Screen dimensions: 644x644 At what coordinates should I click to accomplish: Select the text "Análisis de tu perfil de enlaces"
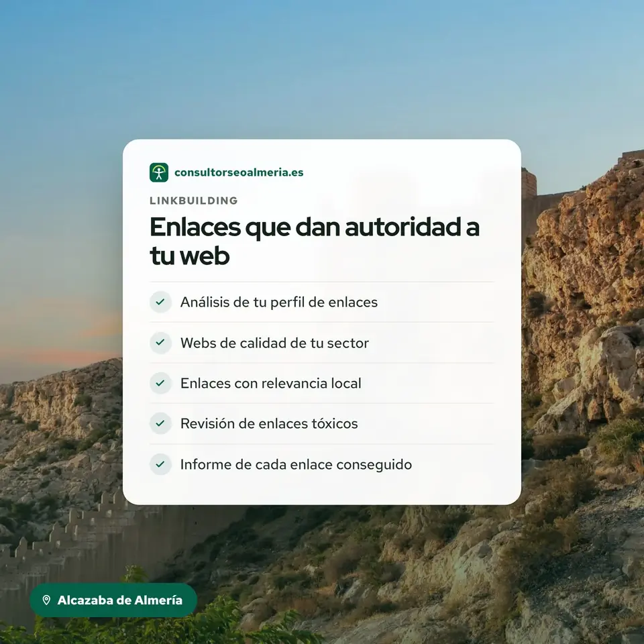279,303
